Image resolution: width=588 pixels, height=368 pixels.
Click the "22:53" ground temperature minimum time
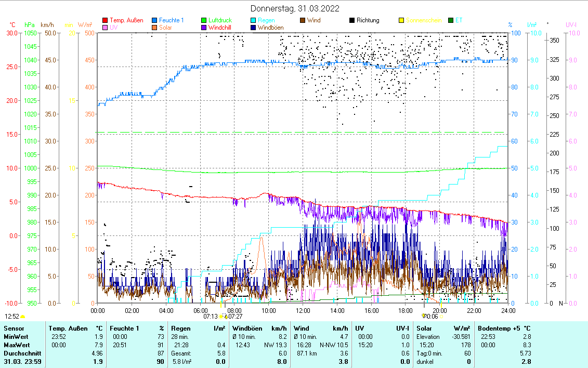coord(488,337)
